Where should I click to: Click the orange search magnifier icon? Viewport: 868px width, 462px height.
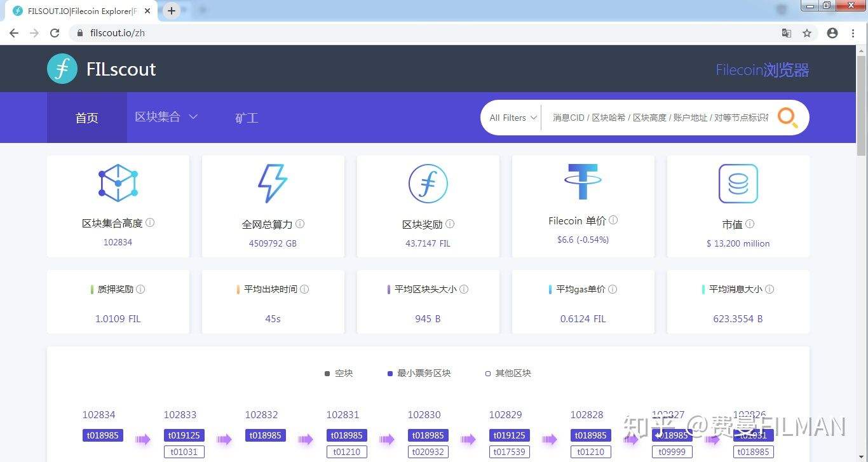788,118
